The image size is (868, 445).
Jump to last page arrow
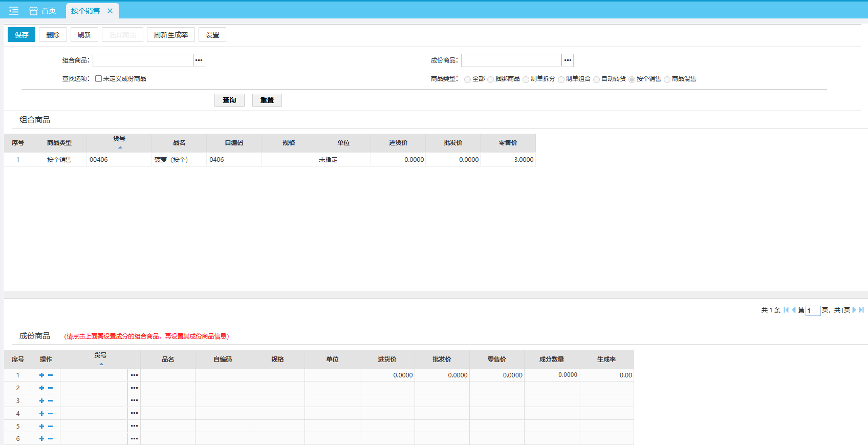point(861,310)
